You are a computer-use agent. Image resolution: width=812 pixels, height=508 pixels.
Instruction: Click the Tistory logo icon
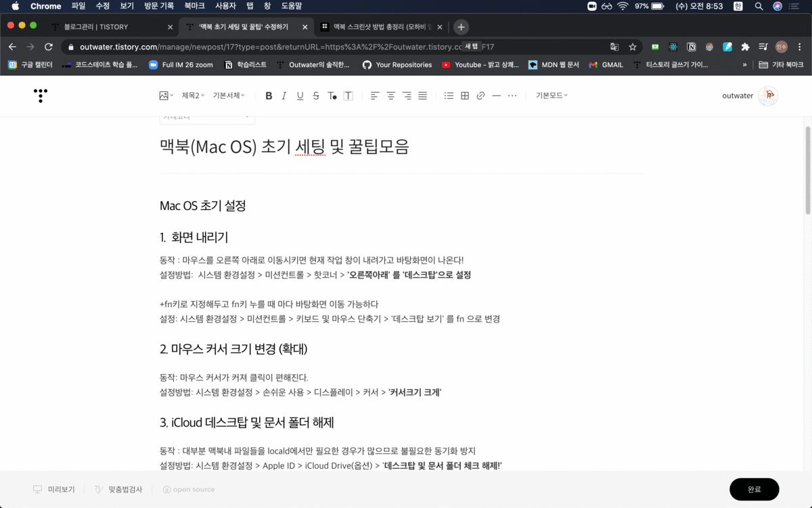point(41,96)
